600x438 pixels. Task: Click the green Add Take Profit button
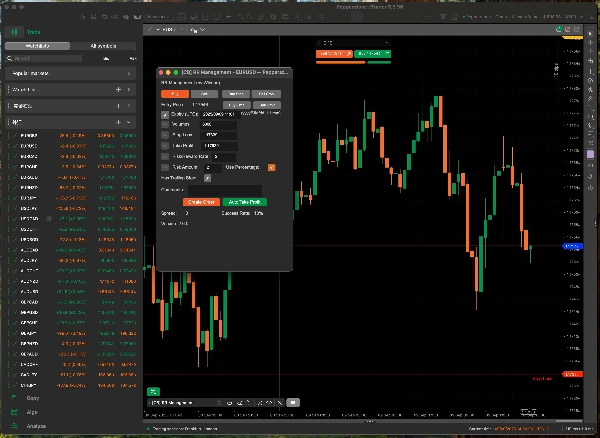pos(245,201)
